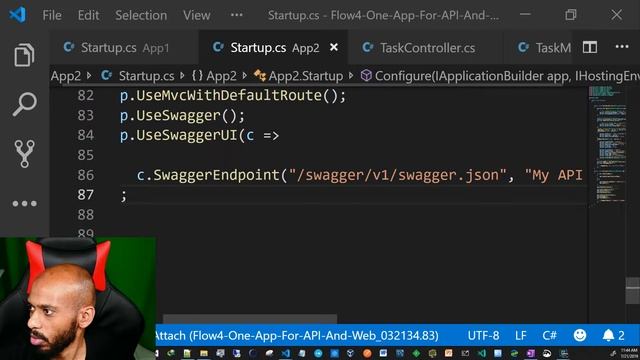Viewport: 640px width, 360px height.
Task: Open the Edit menu
Action: (x=88, y=16)
